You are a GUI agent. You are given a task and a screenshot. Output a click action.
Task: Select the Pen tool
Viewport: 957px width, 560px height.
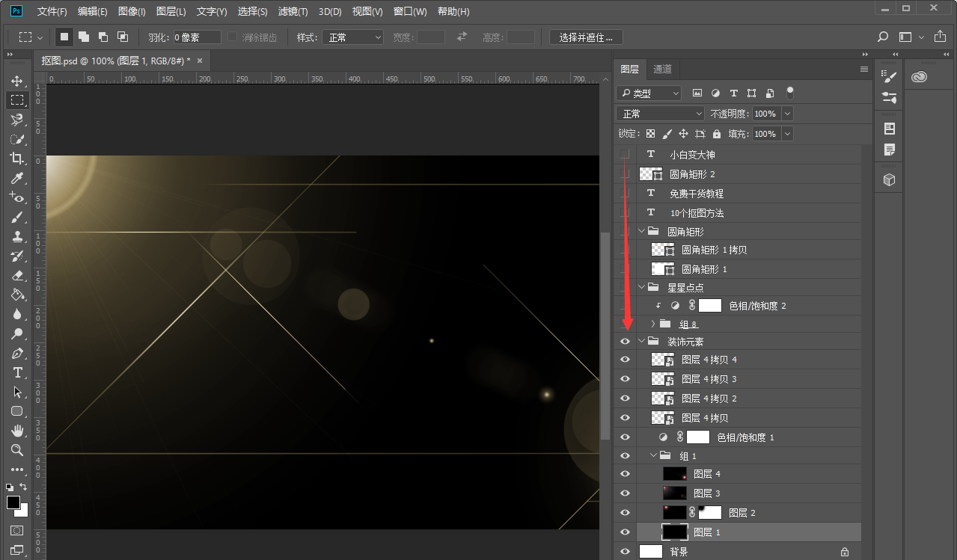point(16,353)
